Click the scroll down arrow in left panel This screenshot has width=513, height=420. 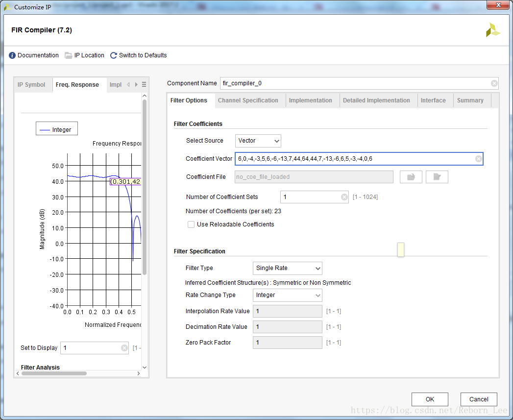pyautogui.click(x=144, y=368)
